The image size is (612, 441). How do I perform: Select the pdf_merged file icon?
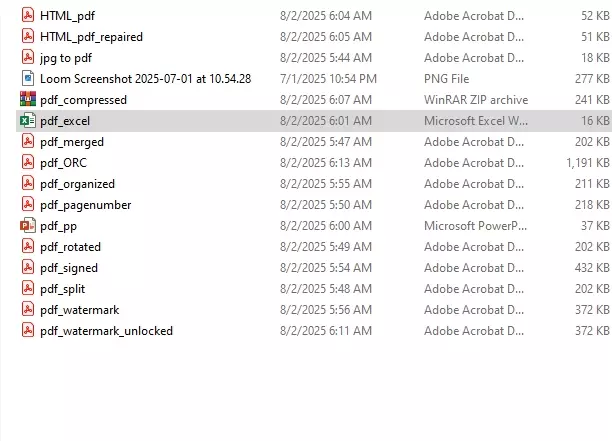[x=28, y=142]
